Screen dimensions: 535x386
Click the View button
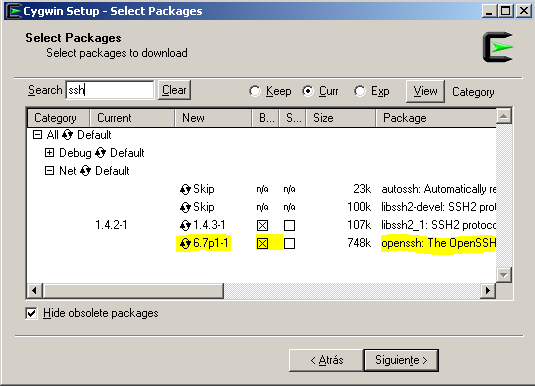coord(425,91)
